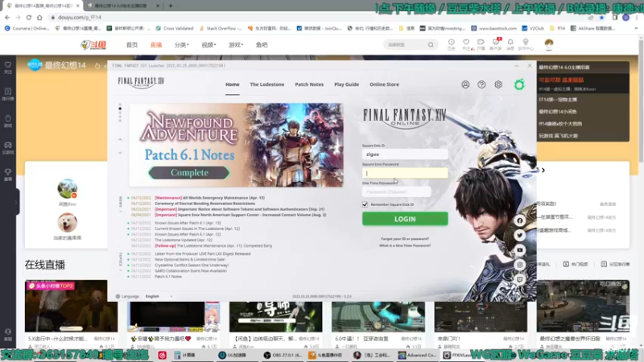
Task: Click the green Mog Station moogle icon
Action: tap(519, 84)
